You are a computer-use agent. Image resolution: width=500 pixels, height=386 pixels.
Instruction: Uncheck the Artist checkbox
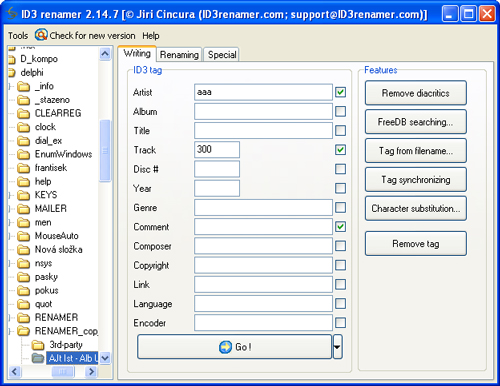pos(340,92)
